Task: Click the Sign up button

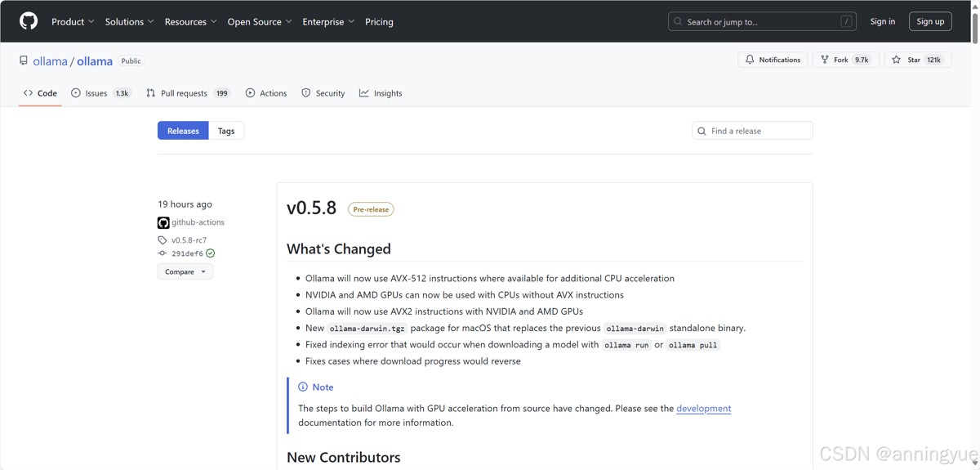Action: [930, 21]
